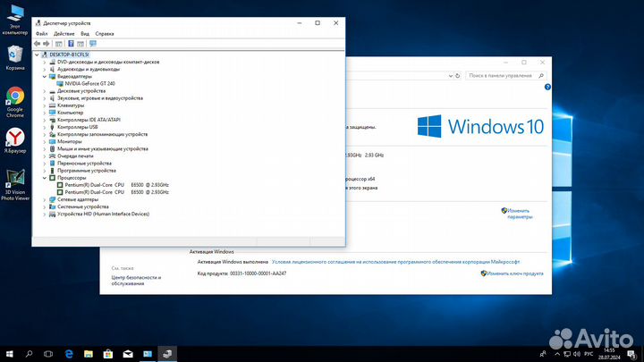Open the clock and date showing 14:55
Viewport: 644px width, 362px height.
click(x=609, y=354)
